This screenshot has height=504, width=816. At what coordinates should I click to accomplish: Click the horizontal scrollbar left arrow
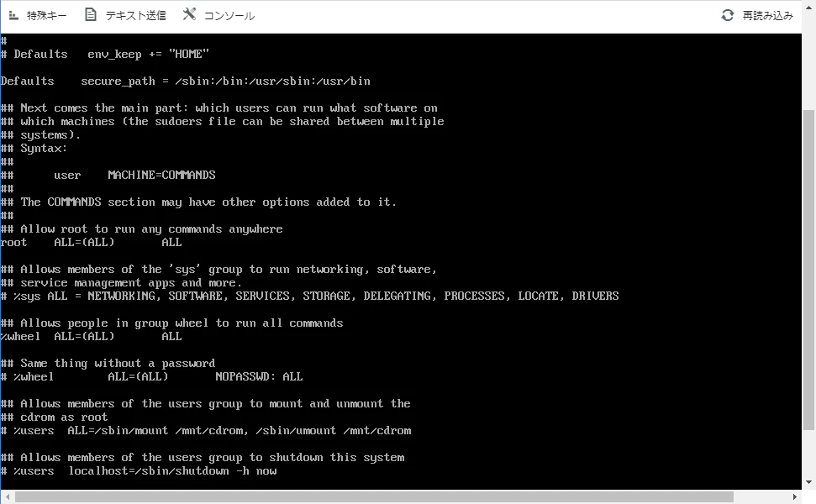coord(8,496)
